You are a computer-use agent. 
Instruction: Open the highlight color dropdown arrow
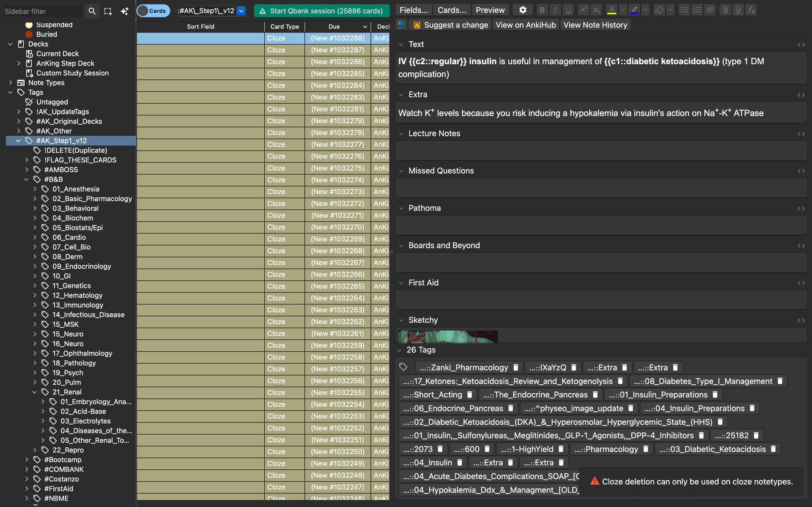(x=645, y=10)
